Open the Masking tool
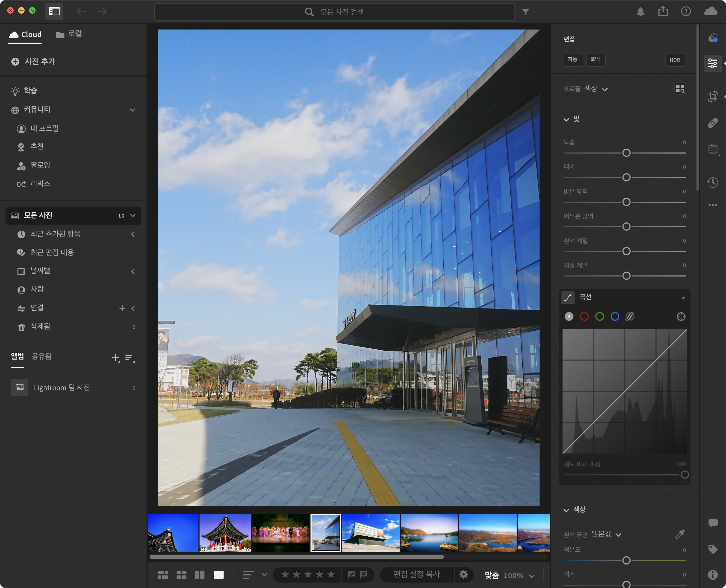 pos(713,149)
